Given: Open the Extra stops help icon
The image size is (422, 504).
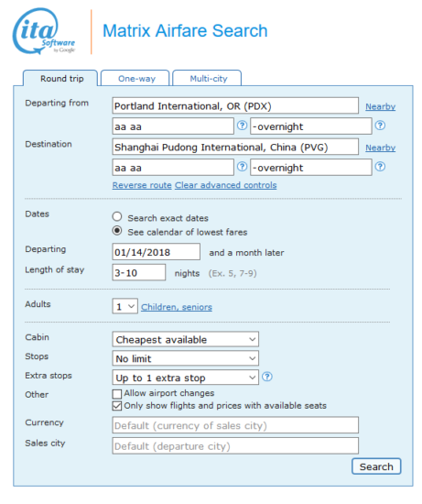Looking at the screenshot, I should click(x=267, y=377).
